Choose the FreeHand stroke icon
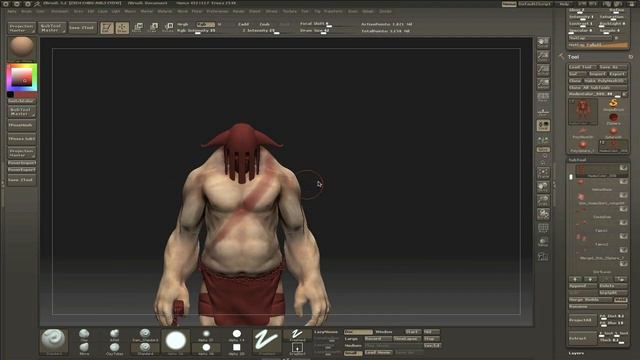 point(297,335)
